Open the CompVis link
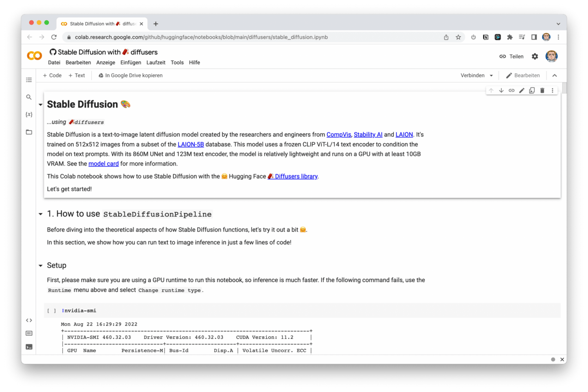Image resolution: width=588 pixels, height=392 pixels. pos(338,135)
